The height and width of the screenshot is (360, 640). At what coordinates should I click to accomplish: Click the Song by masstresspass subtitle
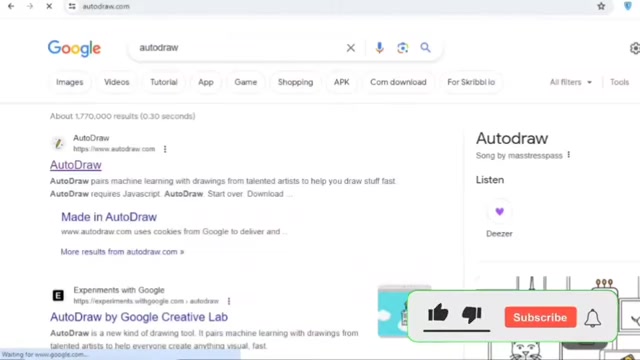519,156
